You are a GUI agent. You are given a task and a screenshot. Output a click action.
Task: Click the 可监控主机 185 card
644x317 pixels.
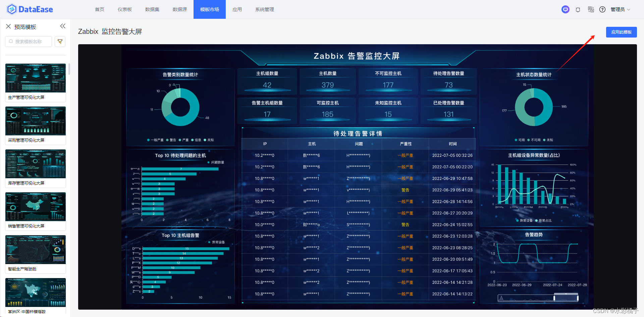[328, 111]
